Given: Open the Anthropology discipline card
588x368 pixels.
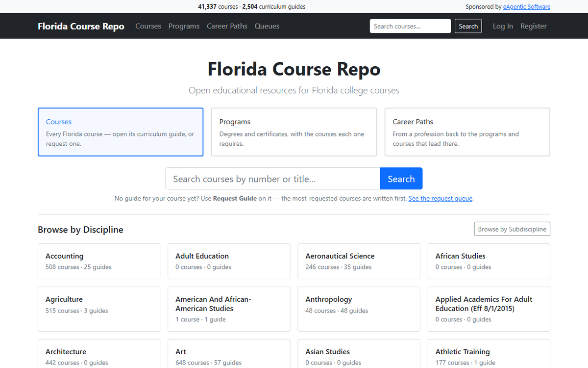Looking at the screenshot, I should (x=359, y=309).
